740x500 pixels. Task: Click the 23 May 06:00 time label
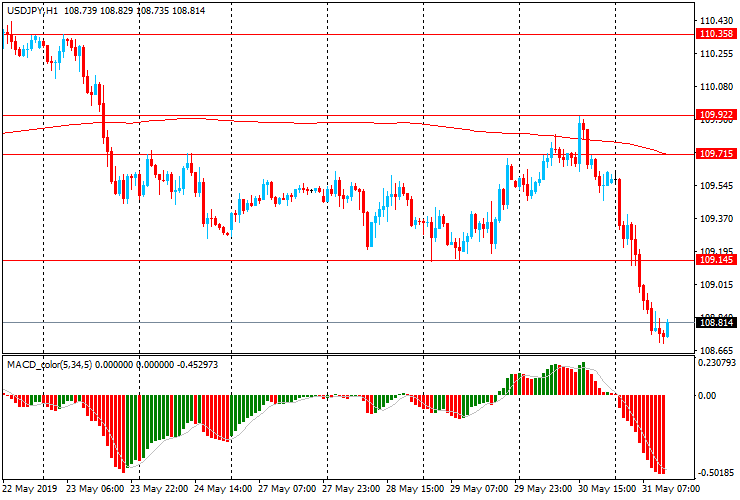coord(95,488)
